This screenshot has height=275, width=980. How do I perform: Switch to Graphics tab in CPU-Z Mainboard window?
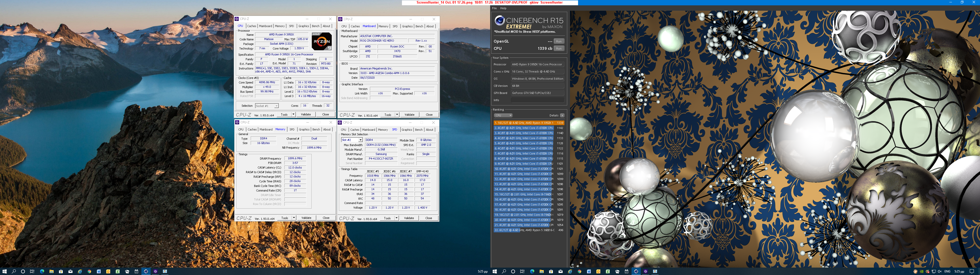pos(407,26)
